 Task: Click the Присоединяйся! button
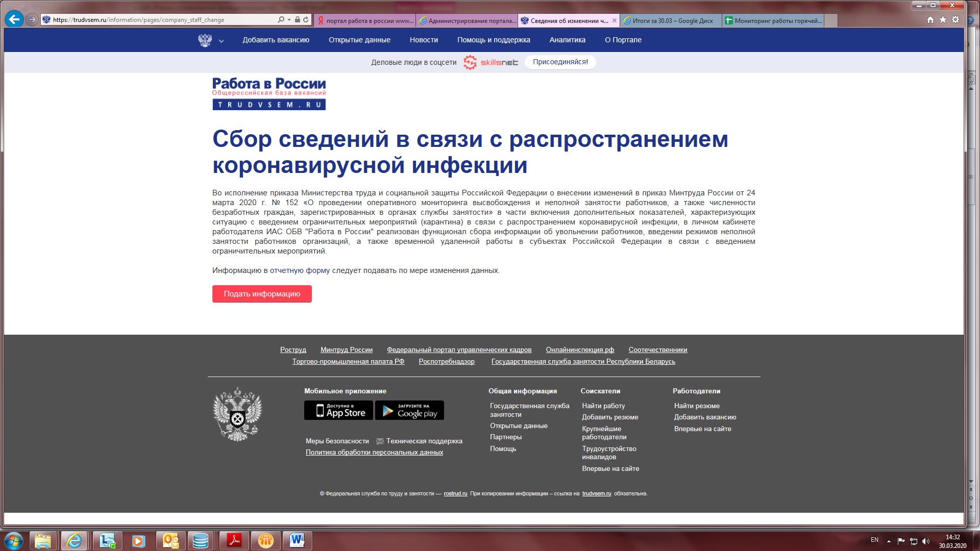point(560,62)
